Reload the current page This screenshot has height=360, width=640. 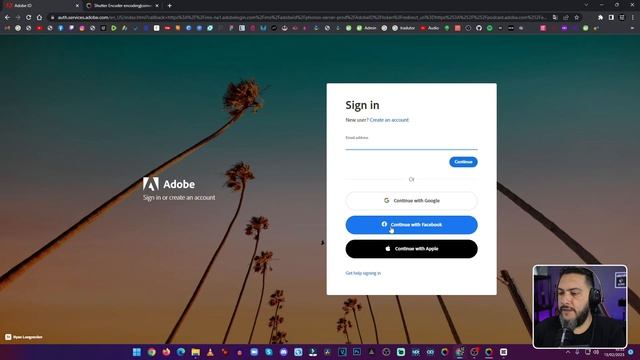point(29,18)
